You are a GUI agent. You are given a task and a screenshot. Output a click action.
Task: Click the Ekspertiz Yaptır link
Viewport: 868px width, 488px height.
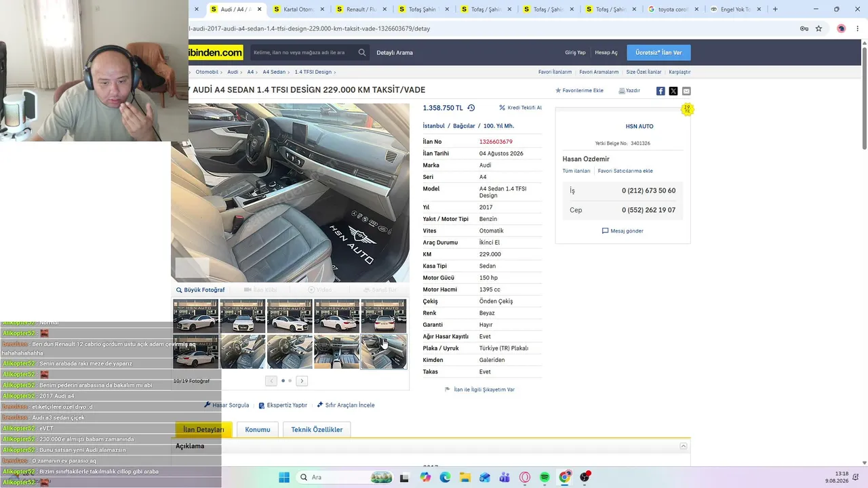(x=283, y=405)
